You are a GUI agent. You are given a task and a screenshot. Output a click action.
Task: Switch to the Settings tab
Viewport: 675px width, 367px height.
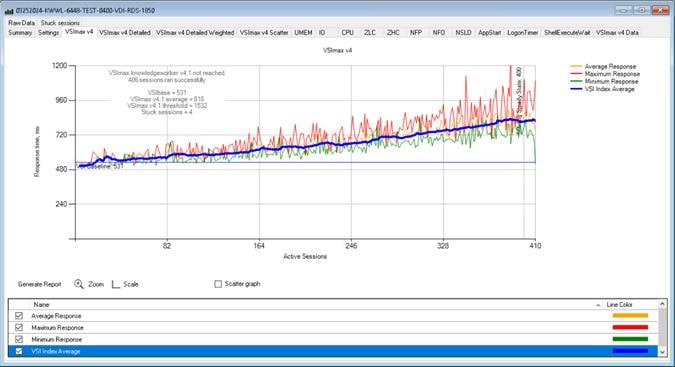[48, 33]
